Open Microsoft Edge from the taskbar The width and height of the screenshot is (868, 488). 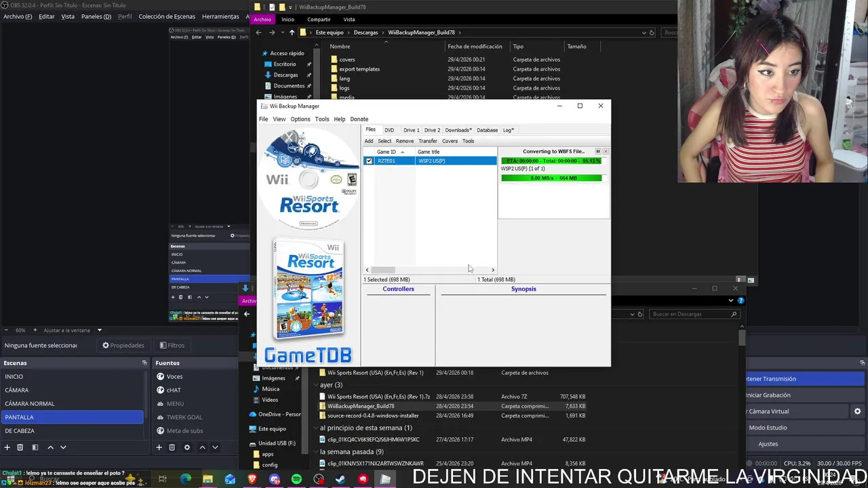click(185, 479)
